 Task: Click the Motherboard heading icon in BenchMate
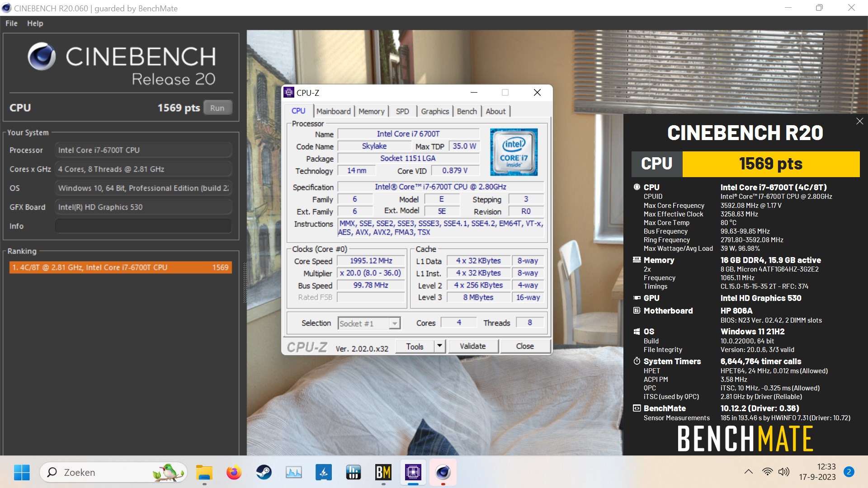(x=637, y=310)
